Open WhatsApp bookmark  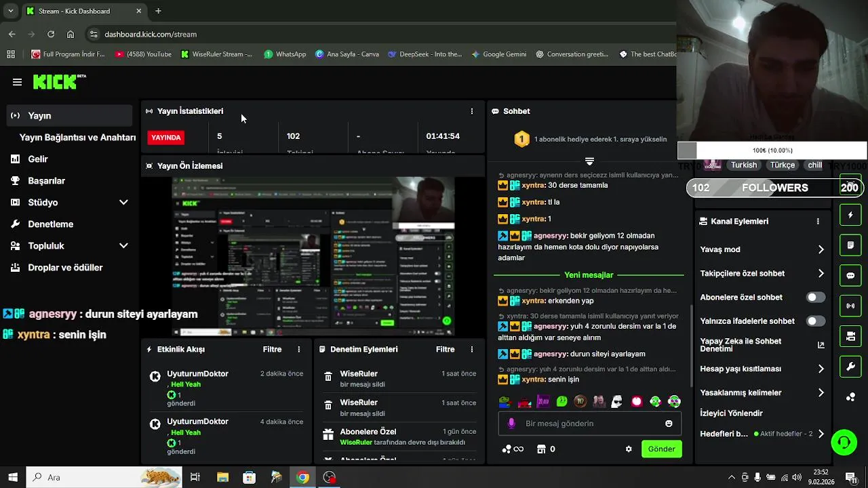[x=285, y=54]
